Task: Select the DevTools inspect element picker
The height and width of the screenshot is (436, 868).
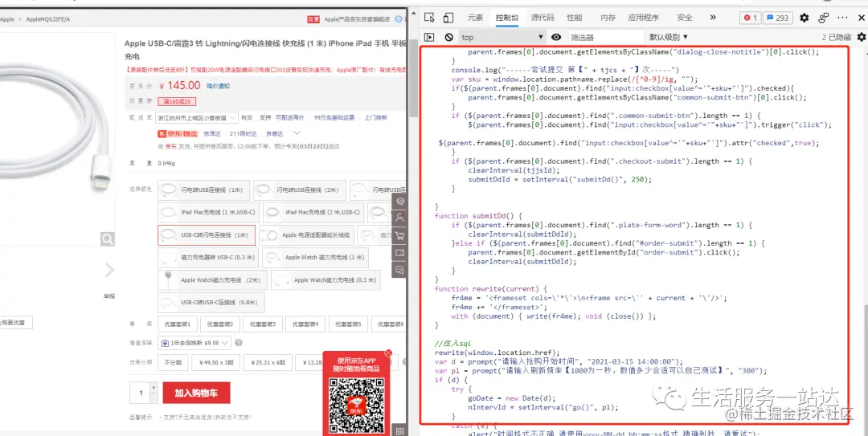Action: coord(429,18)
